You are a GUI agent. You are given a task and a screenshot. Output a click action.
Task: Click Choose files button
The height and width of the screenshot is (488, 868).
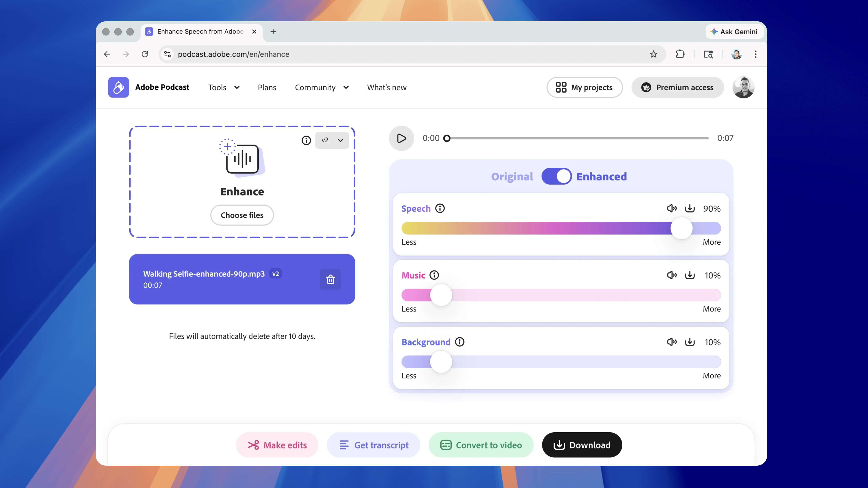click(x=242, y=215)
